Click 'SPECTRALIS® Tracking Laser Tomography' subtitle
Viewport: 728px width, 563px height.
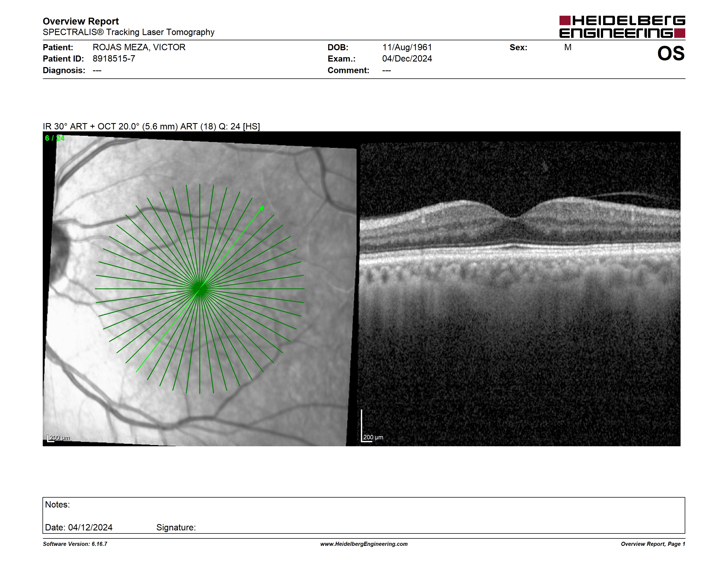[129, 32]
